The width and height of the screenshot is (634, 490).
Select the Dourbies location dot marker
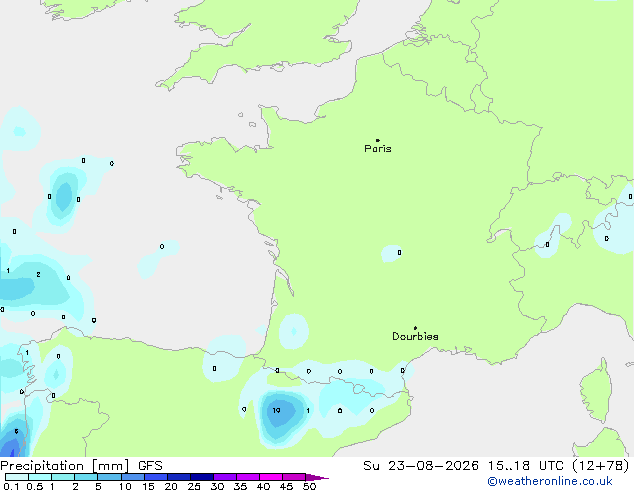pos(415,328)
